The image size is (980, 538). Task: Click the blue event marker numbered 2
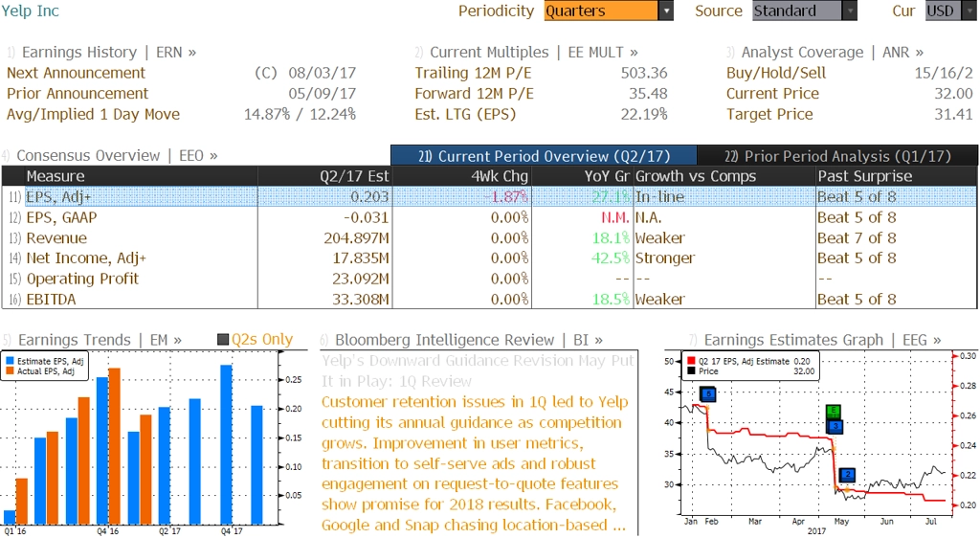point(847,475)
